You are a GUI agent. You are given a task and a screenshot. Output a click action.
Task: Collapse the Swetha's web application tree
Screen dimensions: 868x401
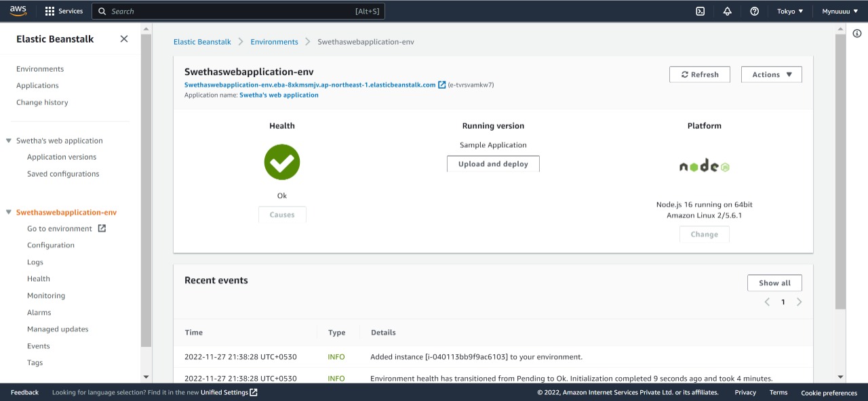pos(9,141)
